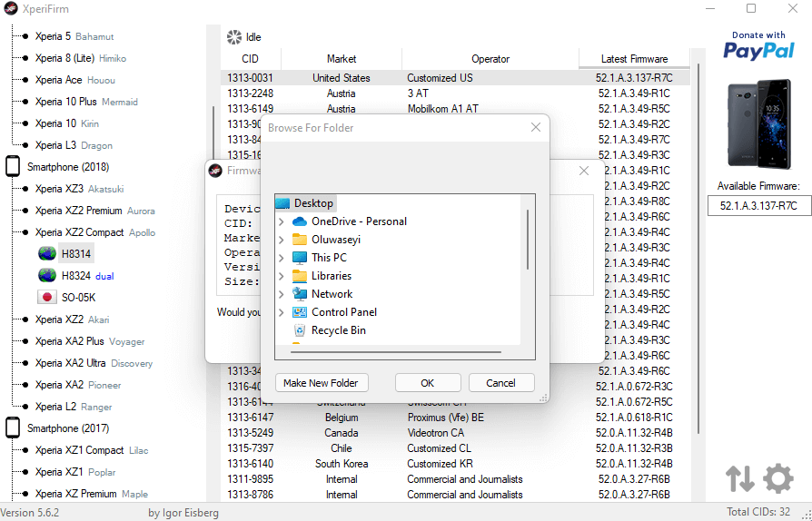Expand the This PC node

click(x=282, y=258)
